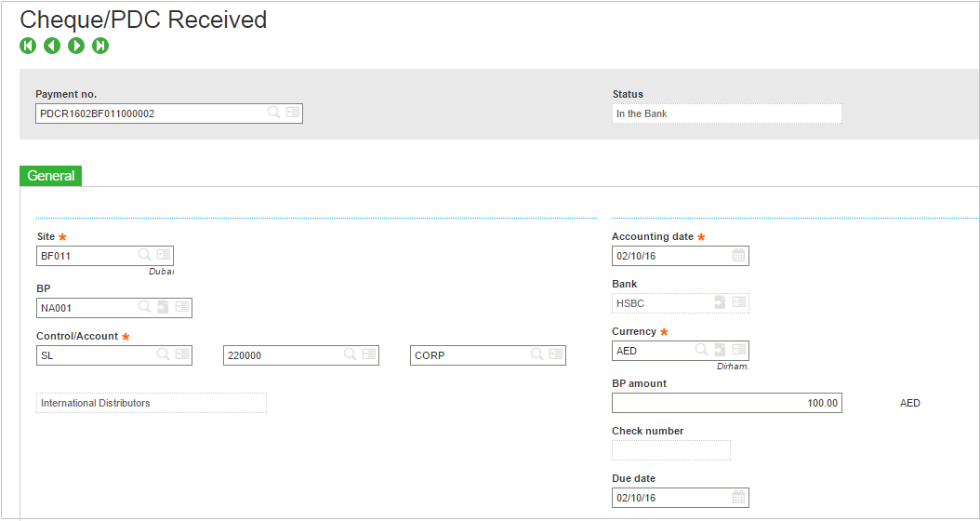
Task: Open Accounting date calendar picker
Action: (x=739, y=255)
